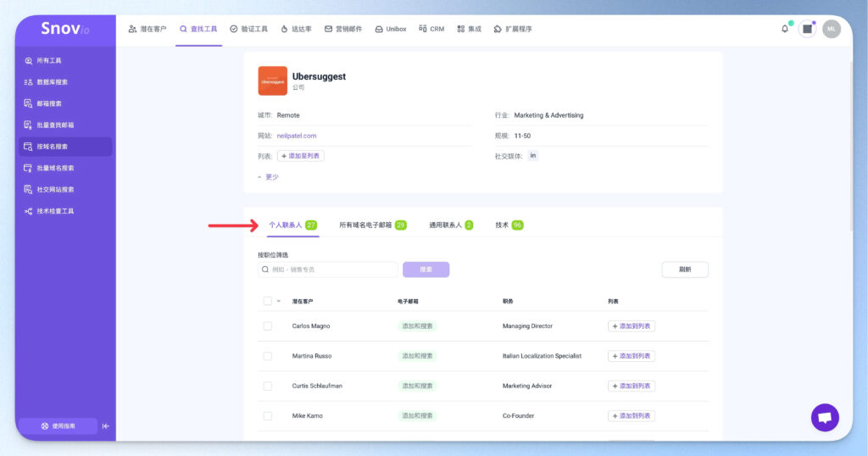
Task: Click the name Carlos Magno
Action: (x=311, y=326)
